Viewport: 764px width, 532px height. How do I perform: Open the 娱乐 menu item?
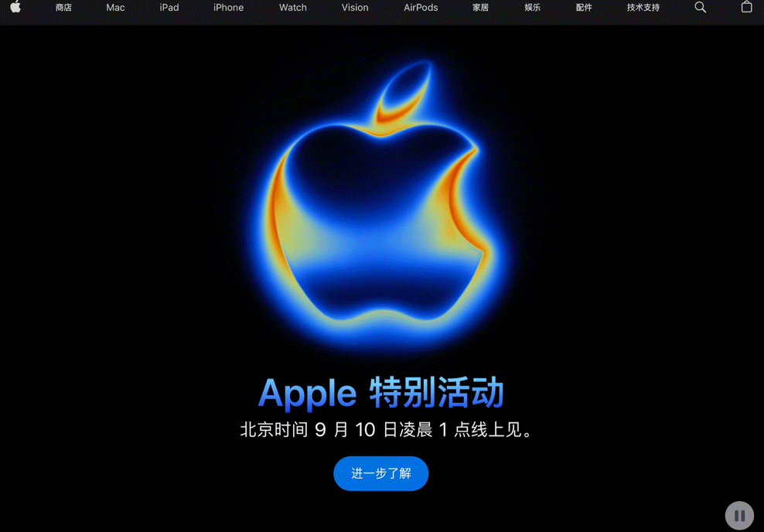(x=533, y=8)
